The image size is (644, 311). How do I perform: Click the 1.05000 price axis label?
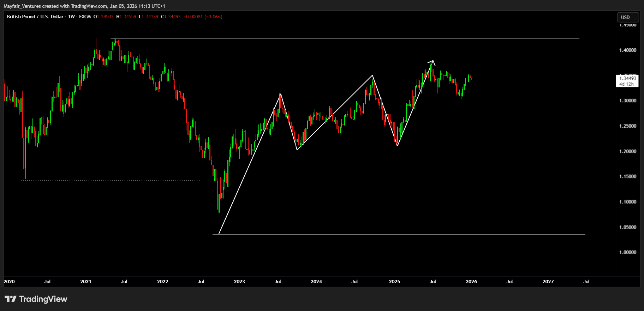pos(628,227)
